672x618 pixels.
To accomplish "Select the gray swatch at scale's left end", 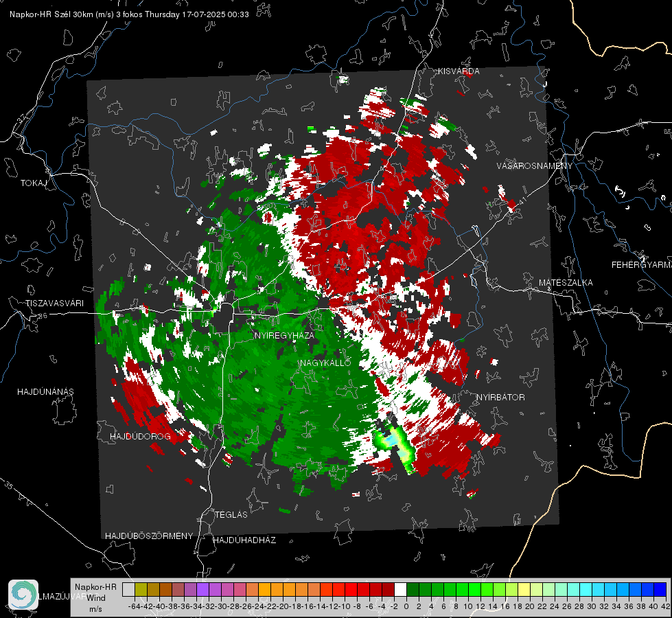I will coord(128,590).
